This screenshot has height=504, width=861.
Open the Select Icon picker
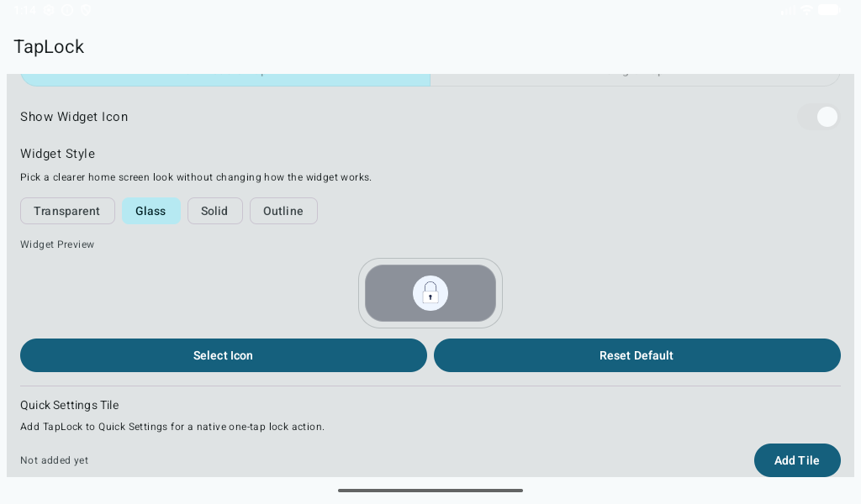(224, 355)
